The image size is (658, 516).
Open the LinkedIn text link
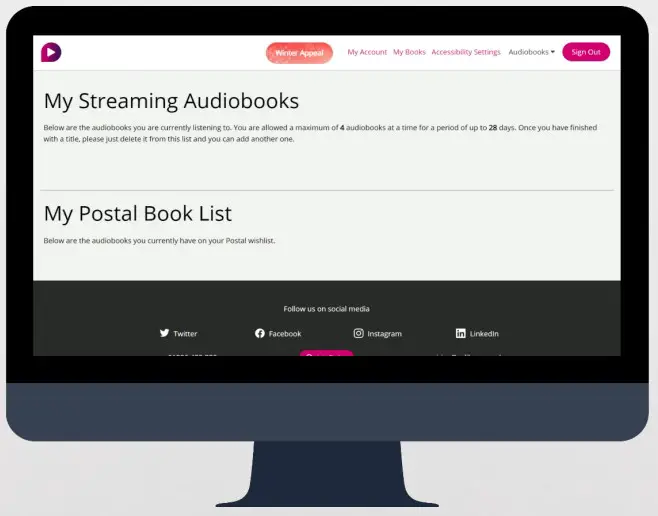click(484, 334)
